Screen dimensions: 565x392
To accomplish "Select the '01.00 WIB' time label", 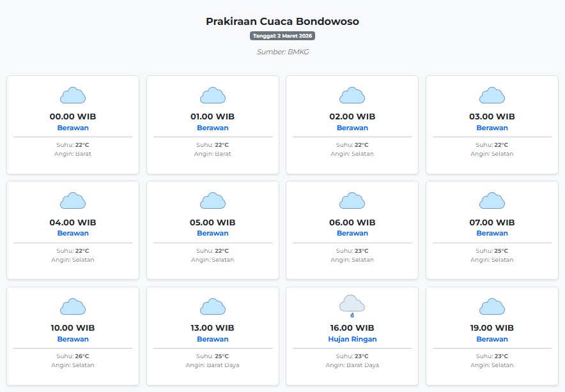I will tap(213, 116).
